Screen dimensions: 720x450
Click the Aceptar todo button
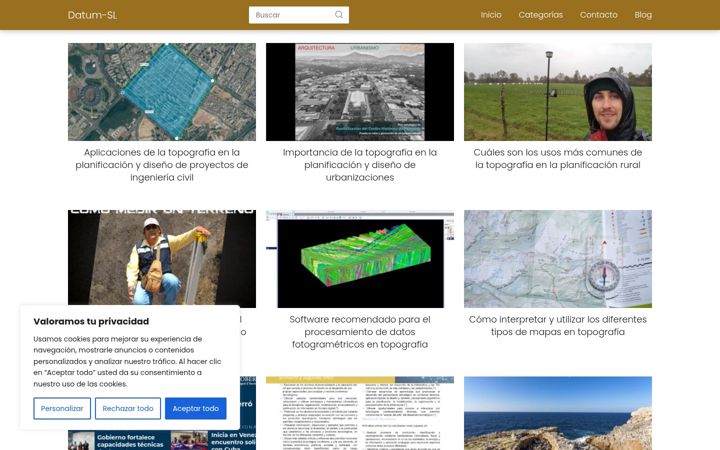coord(196,408)
